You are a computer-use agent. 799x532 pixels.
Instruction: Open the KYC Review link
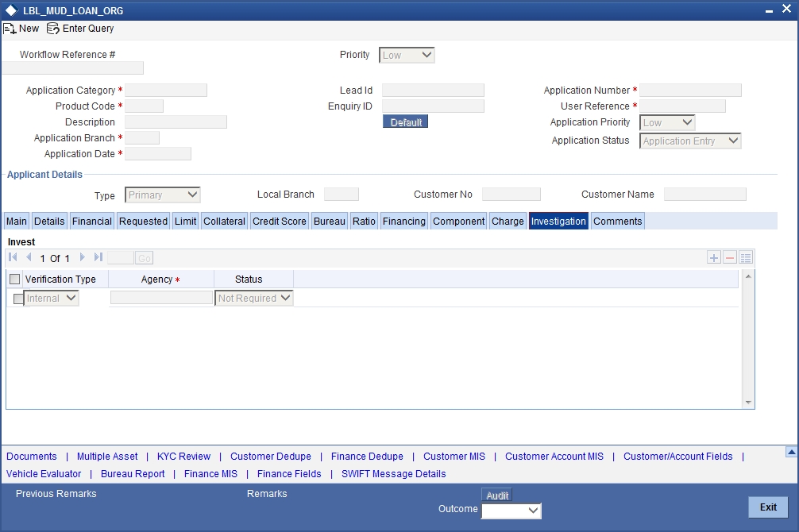(183, 456)
